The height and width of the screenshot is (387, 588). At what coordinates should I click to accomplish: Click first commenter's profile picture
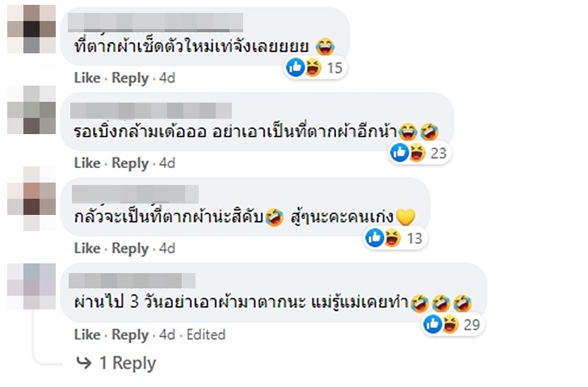click(31, 32)
